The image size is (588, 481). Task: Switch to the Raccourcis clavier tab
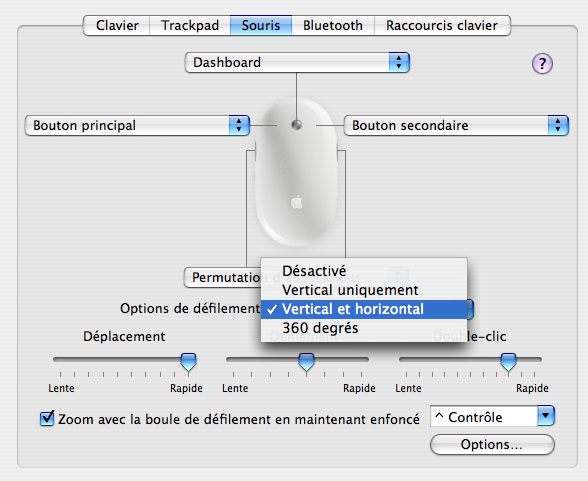(x=442, y=25)
